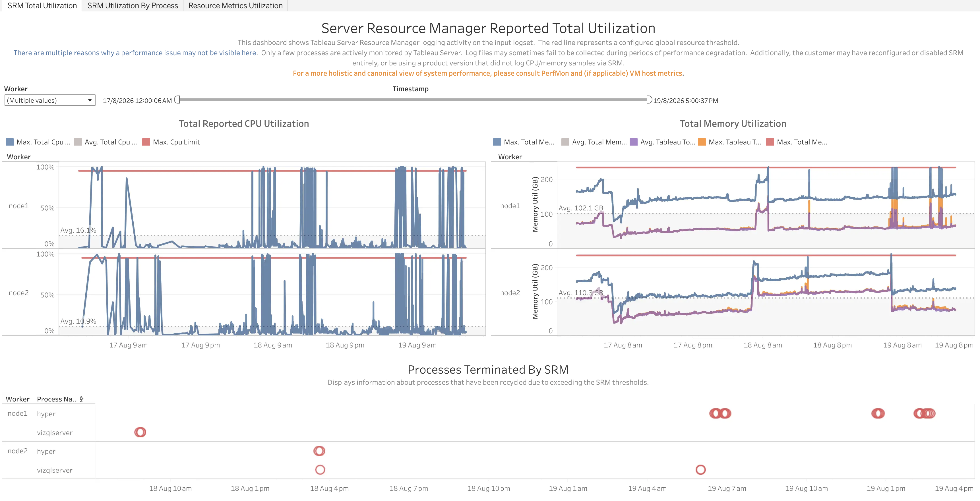Viewport: 980px width, 501px height.
Task: Click the 17 Aug 9 am CPU axis label
Action: tap(128, 345)
